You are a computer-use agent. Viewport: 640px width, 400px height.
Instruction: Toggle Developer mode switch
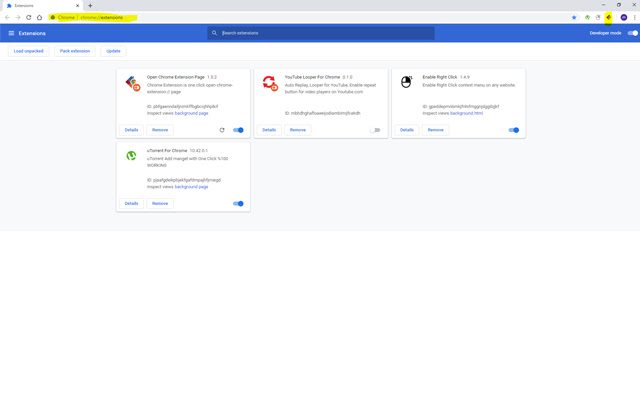click(x=632, y=33)
